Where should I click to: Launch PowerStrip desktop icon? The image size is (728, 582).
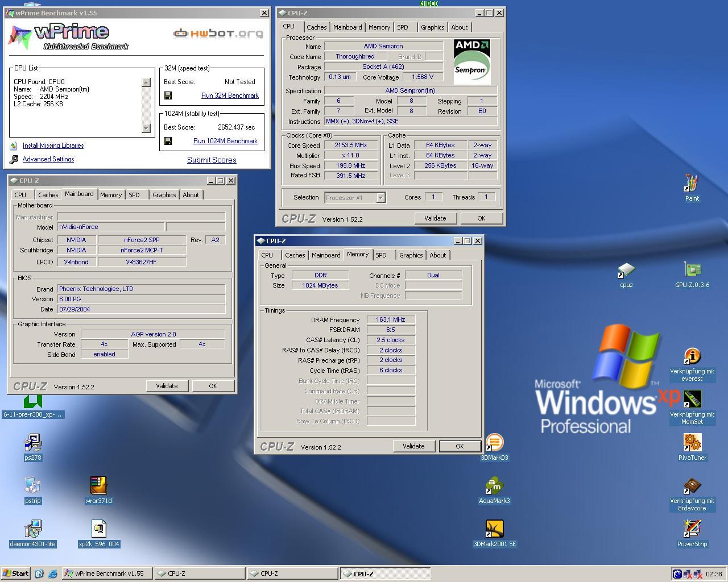692,529
